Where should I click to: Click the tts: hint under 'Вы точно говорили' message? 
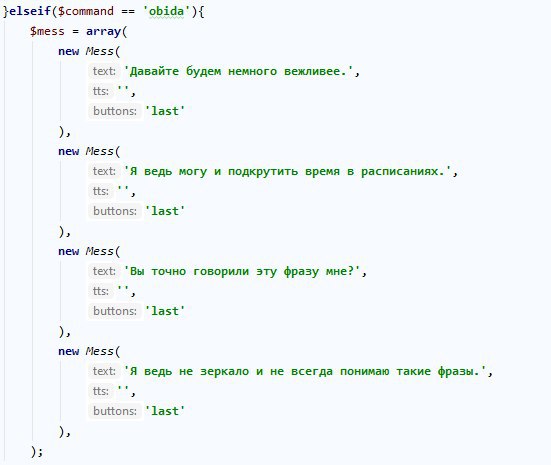101,291
